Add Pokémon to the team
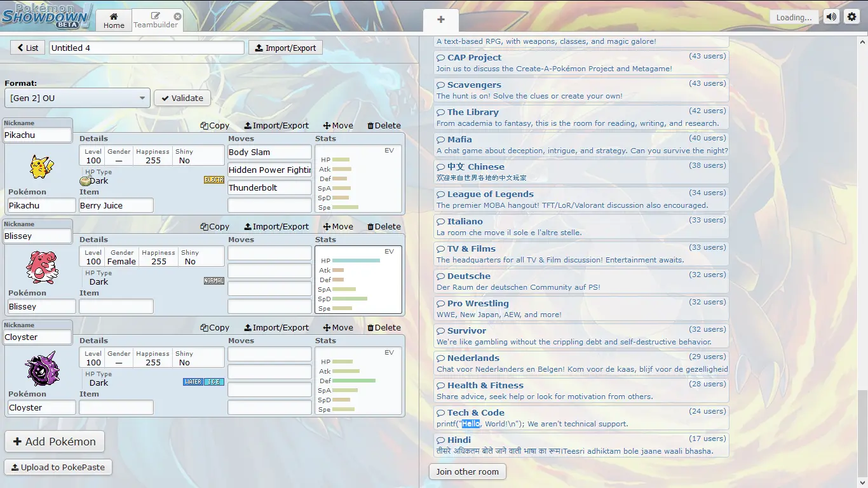Screen dimensions: 868x488 click(55, 442)
